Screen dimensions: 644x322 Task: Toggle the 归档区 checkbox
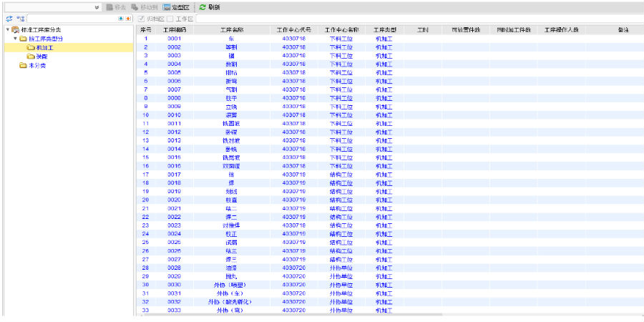pos(141,18)
